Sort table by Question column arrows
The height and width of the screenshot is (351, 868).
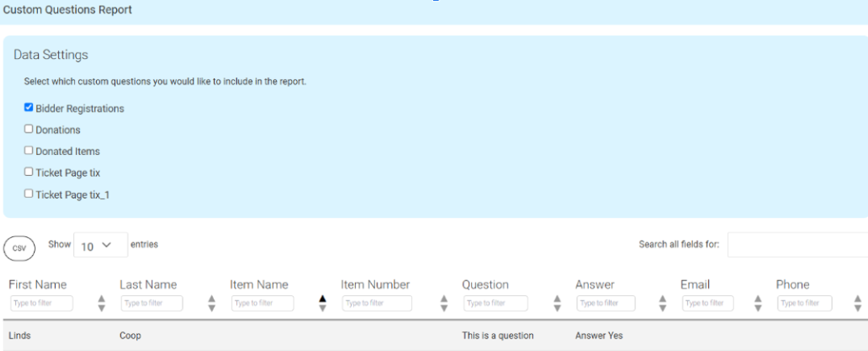(x=557, y=303)
